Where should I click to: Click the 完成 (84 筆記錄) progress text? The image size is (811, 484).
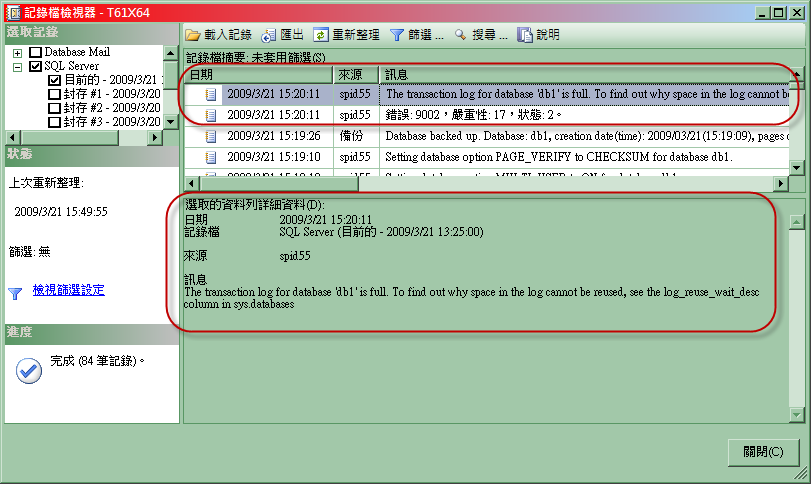97,361
